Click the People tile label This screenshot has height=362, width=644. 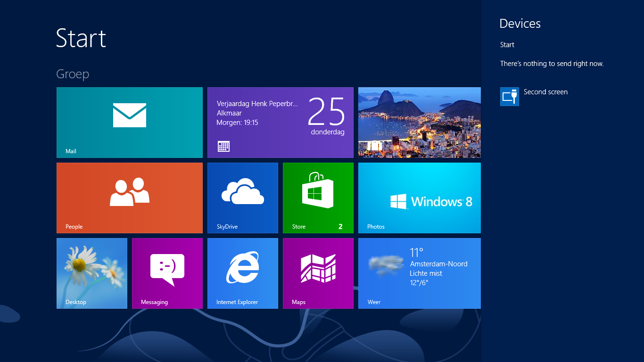(x=74, y=227)
